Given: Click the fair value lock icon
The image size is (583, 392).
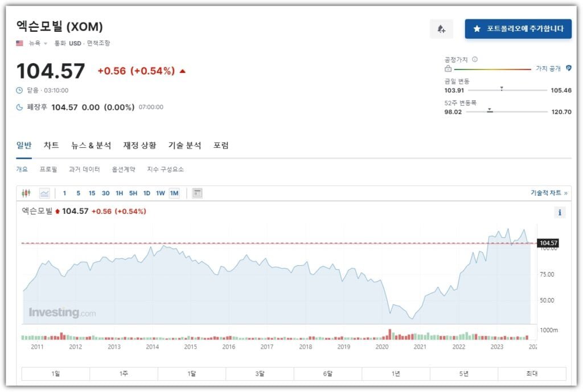Looking at the screenshot, I should pyautogui.click(x=448, y=69).
